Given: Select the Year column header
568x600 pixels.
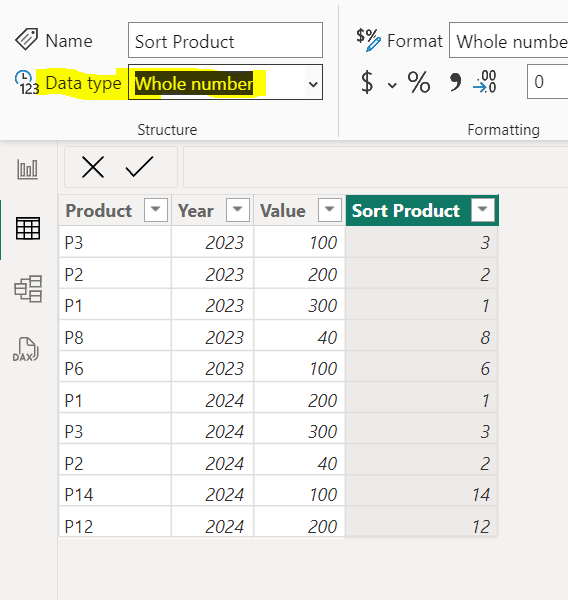Looking at the screenshot, I should point(212,210).
